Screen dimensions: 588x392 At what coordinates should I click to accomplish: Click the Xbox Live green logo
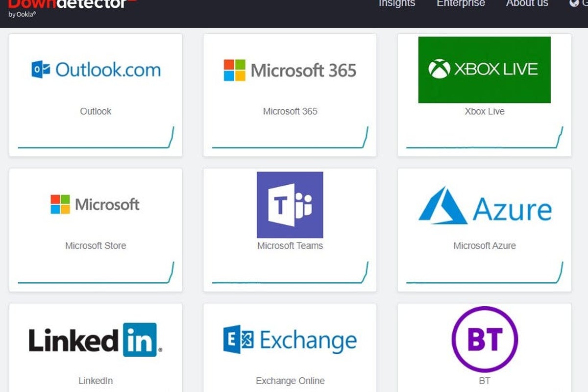coord(484,70)
